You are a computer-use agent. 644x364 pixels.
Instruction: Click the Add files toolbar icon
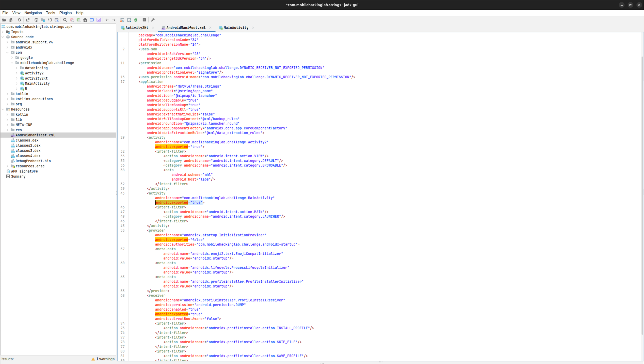[11, 20]
